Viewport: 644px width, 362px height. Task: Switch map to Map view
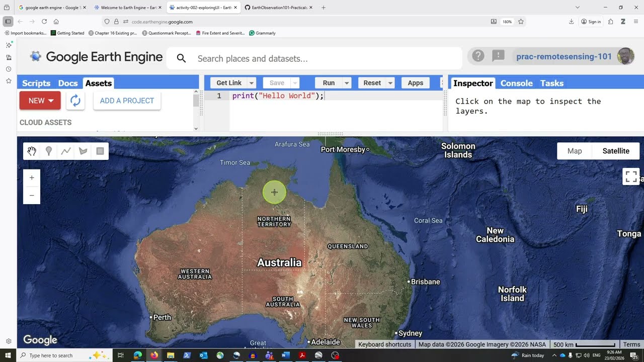[x=575, y=151]
